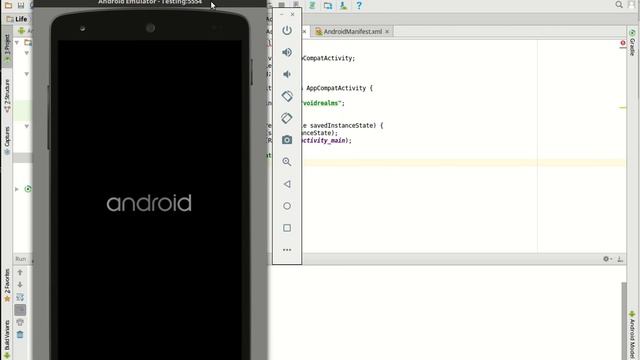Screen dimensions: 640x360
Task: Click the Run panel vertical scrollbar
Action: click(x=624, y=320)
